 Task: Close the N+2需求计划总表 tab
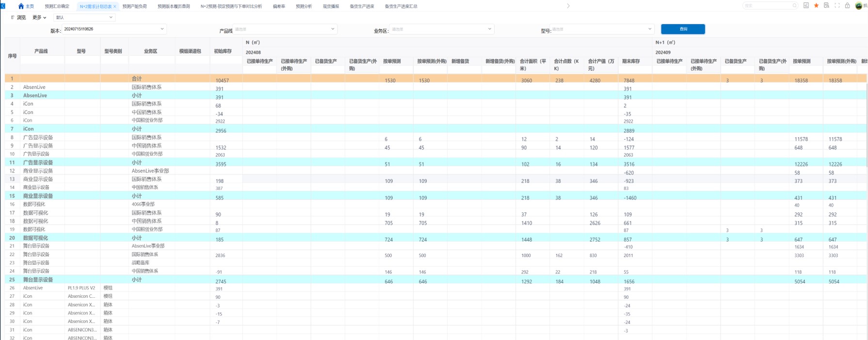(115, 7)
